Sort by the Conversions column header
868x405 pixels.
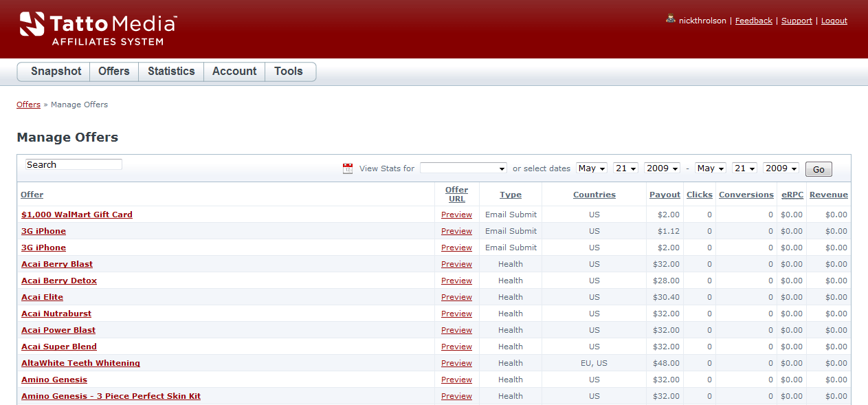coord(746,195)
